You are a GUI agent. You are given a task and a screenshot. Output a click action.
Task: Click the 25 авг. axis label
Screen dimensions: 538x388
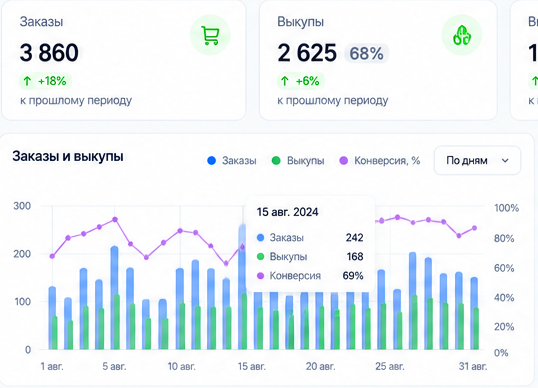(390, 366)
